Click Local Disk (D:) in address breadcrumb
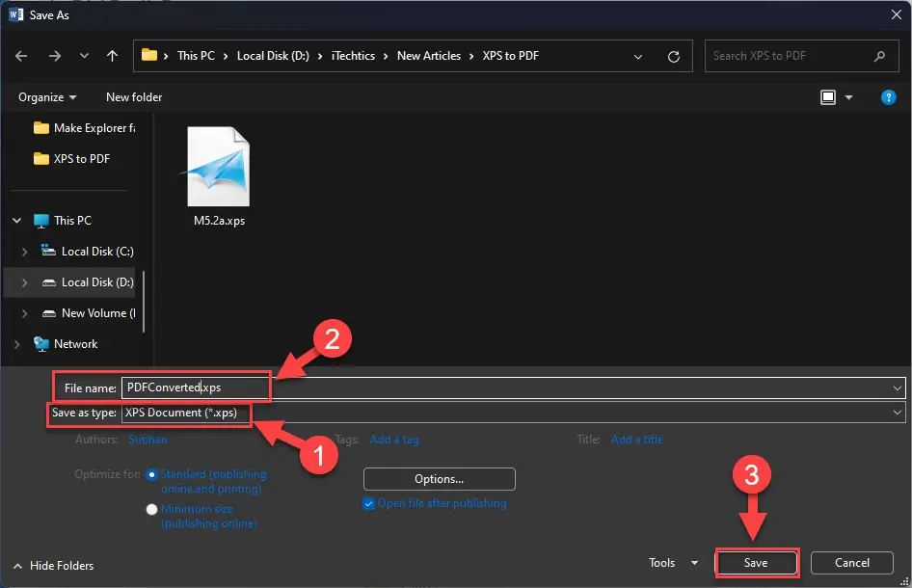Image resolution: width=912 pixels, height=588 pixels. point(273,56)
